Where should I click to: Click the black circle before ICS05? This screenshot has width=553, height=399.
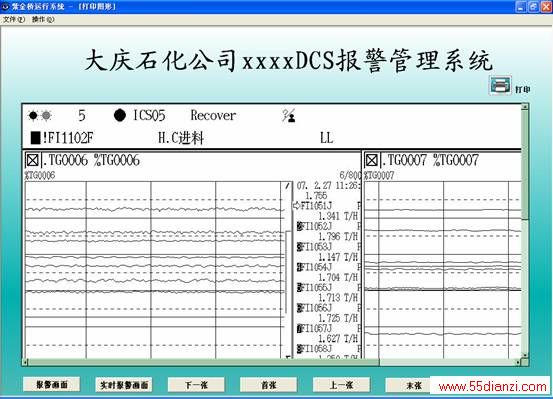pyautogui.click(x=120, y=115)
